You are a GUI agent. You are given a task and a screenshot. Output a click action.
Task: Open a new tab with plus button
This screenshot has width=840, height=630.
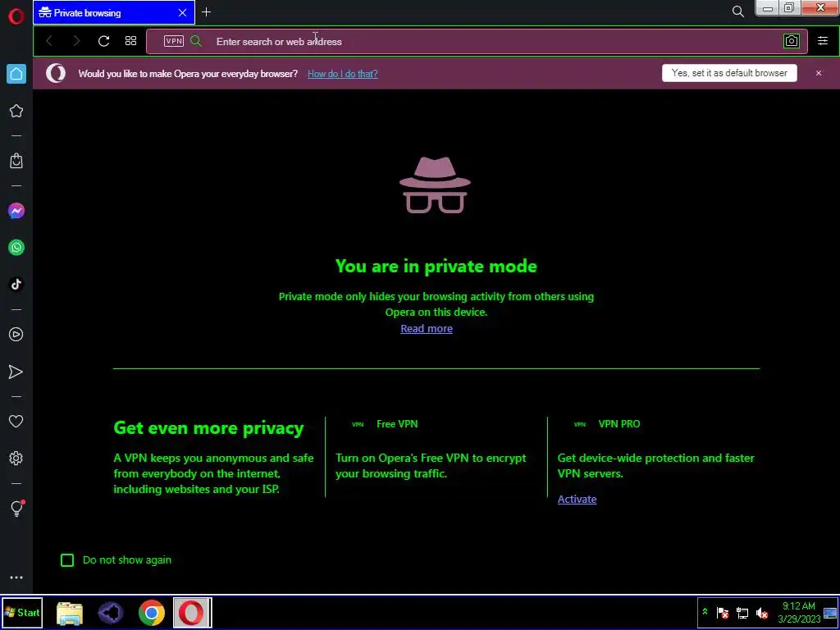[206, 11]
